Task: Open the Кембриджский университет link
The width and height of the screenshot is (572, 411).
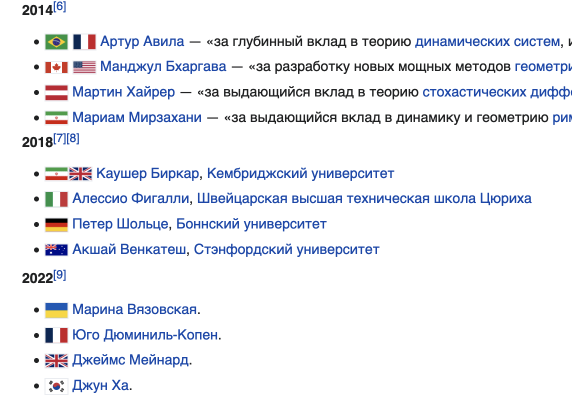Action: point(300,174)
